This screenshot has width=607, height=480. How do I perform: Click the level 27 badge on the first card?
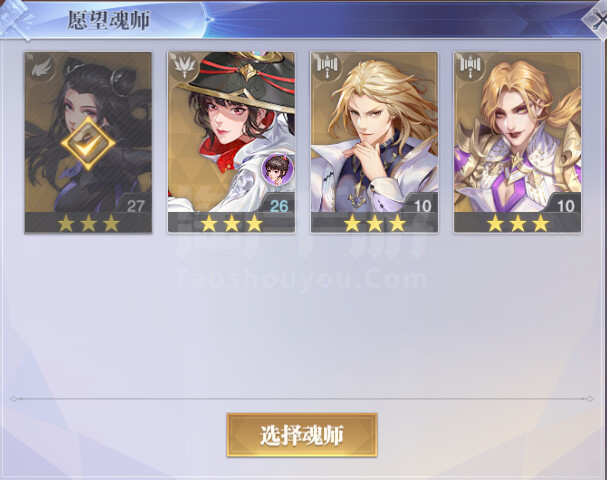[x=135, y=204]
